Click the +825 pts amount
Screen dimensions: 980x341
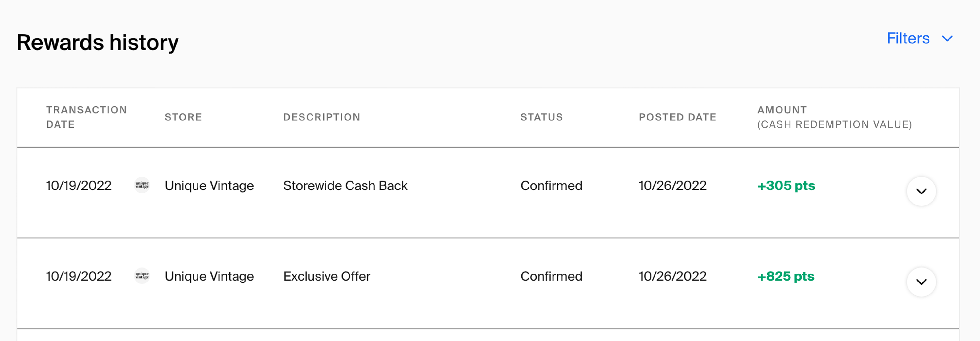point(785,276)
